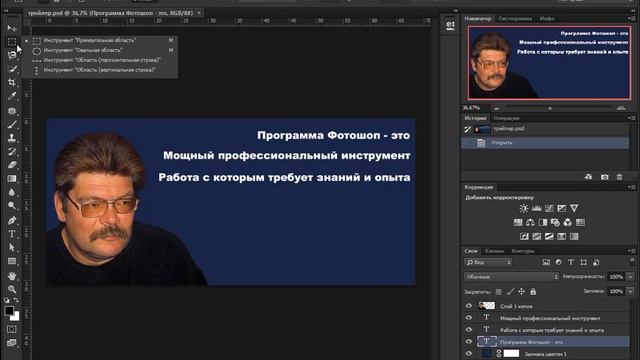Select the Rectangle shape tool
The width and height of the screenshot is (640, 360).
coord(12,261)
